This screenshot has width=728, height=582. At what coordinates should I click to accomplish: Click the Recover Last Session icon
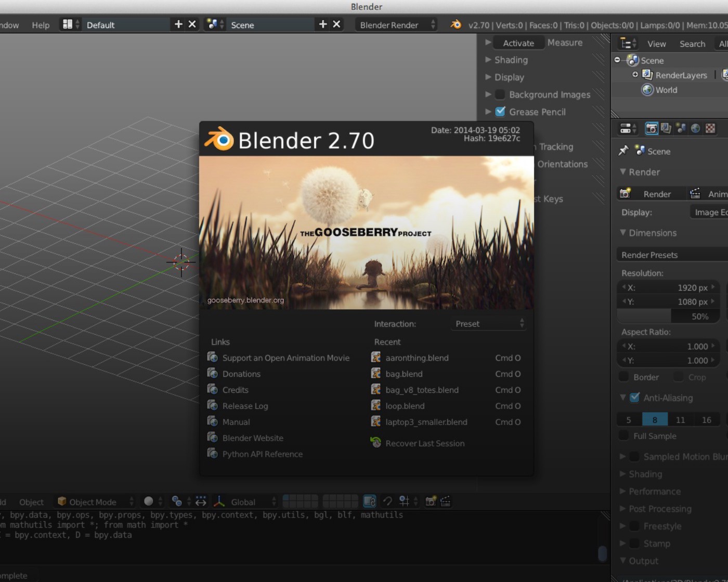coord(375,443)
